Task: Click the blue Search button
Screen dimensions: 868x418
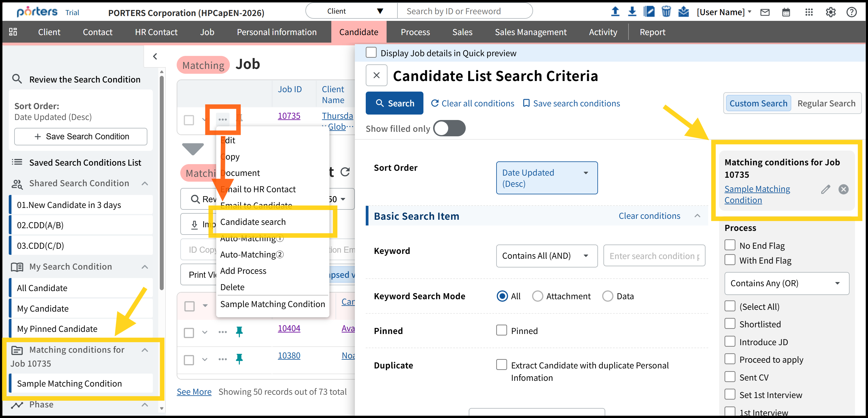Action: point(394,103)
